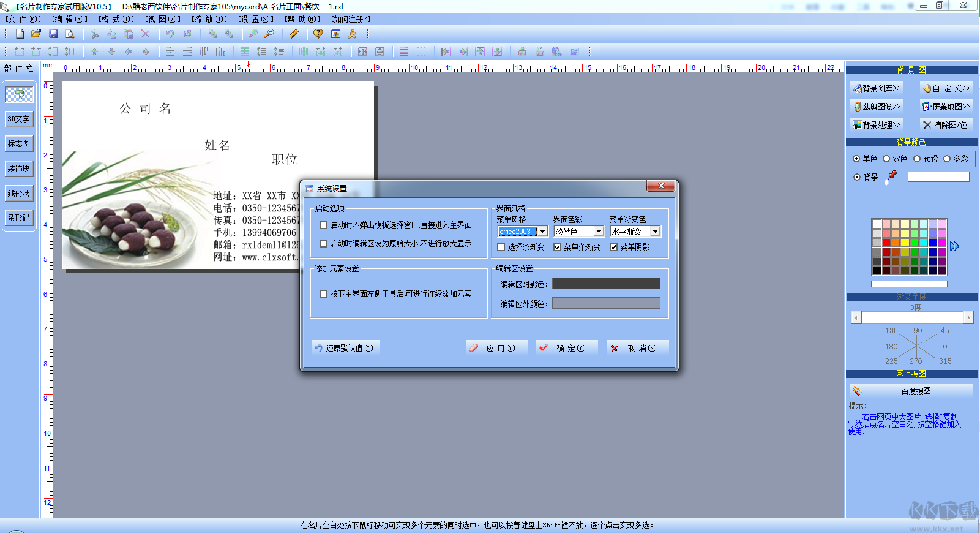Click the 编辑区外颜色 gray swatch
The height and width of the screenshot is (533, 980).
coord(606,303)
